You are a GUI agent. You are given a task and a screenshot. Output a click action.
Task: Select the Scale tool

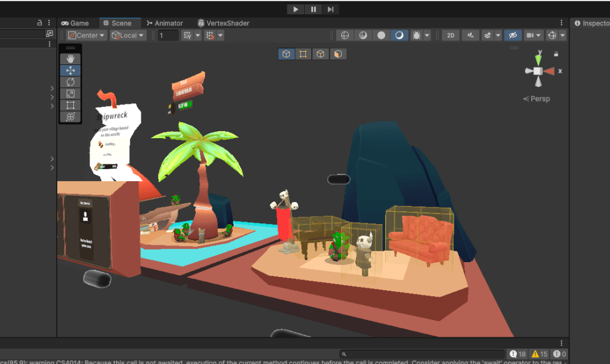coord(70,94)
